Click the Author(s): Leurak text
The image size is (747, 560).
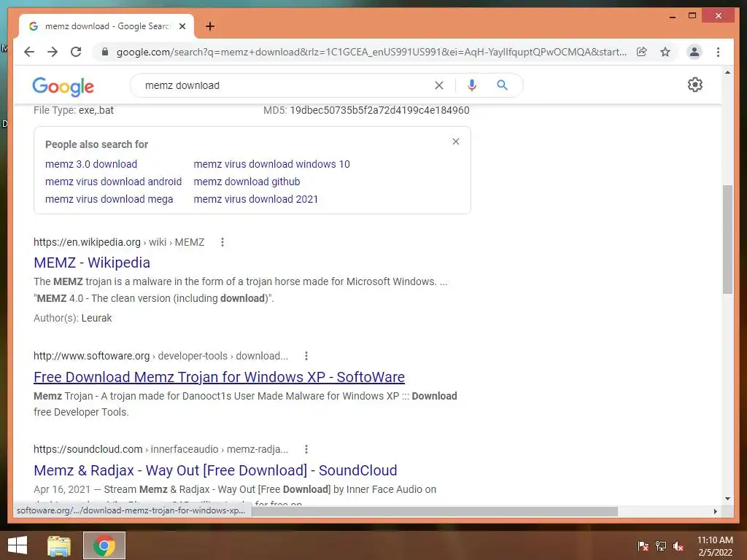point(72,318)
